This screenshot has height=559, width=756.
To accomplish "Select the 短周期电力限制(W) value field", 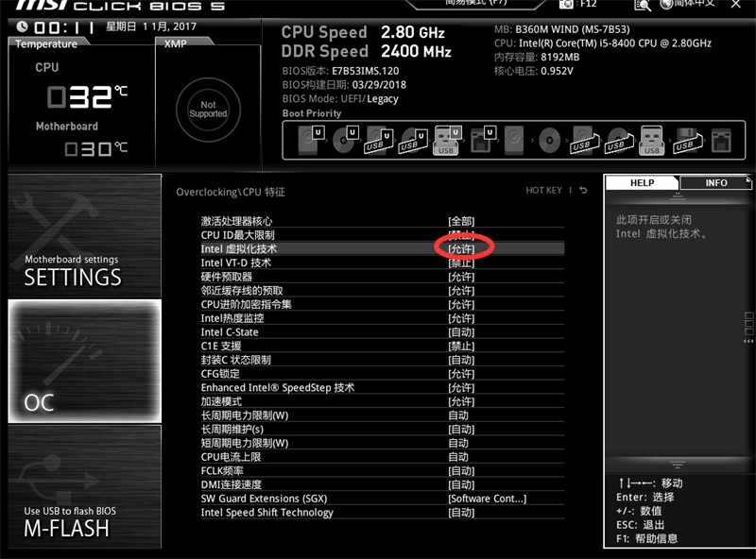I will click(458, 443).
